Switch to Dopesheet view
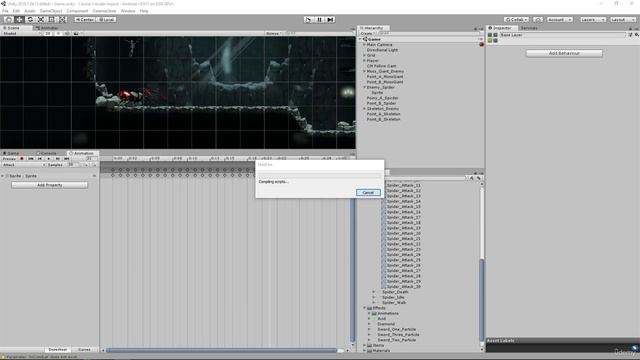The height and width of the screenshot is (360, 640). pos(58,349)
